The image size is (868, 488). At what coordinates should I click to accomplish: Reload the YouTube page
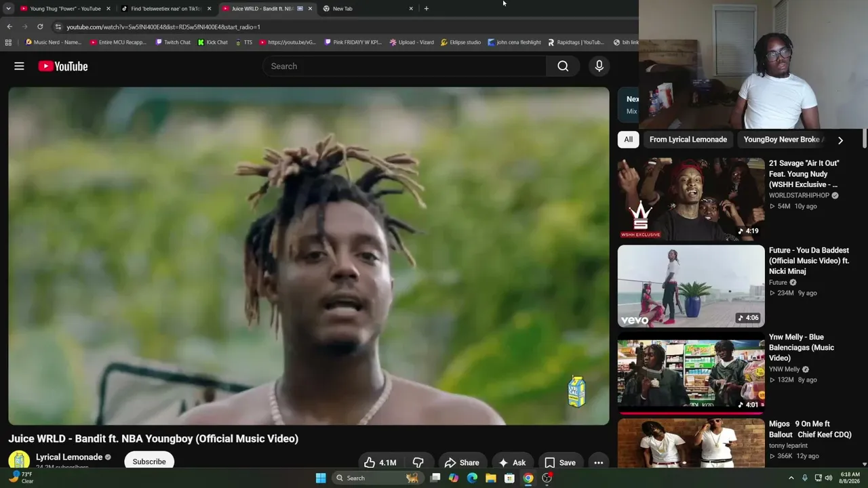point(40,26)
